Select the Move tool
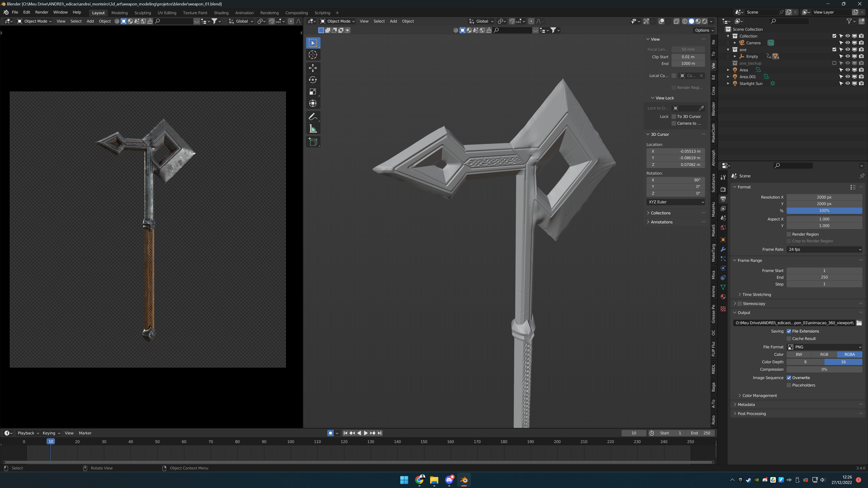 pyautogui.click(x=313, y=68)
